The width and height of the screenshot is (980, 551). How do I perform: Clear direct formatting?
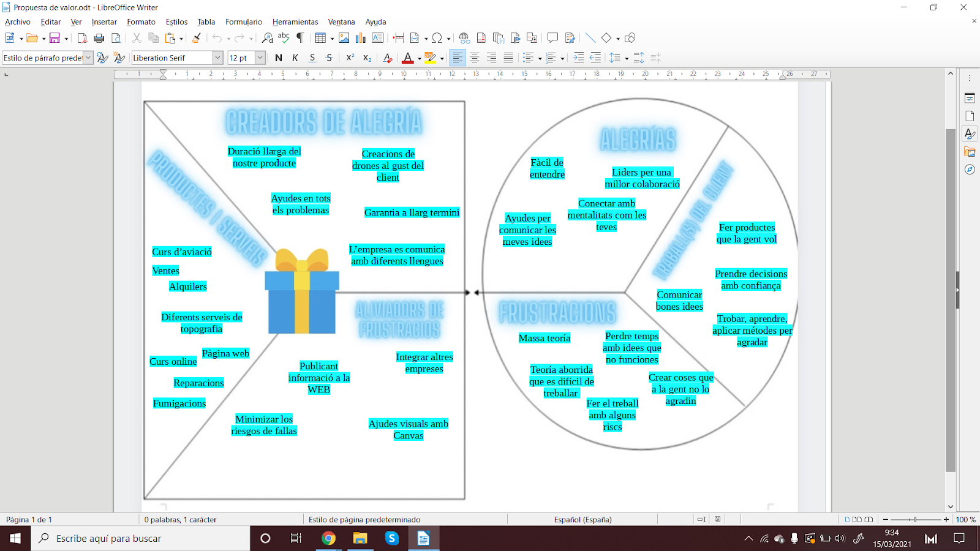387,58
